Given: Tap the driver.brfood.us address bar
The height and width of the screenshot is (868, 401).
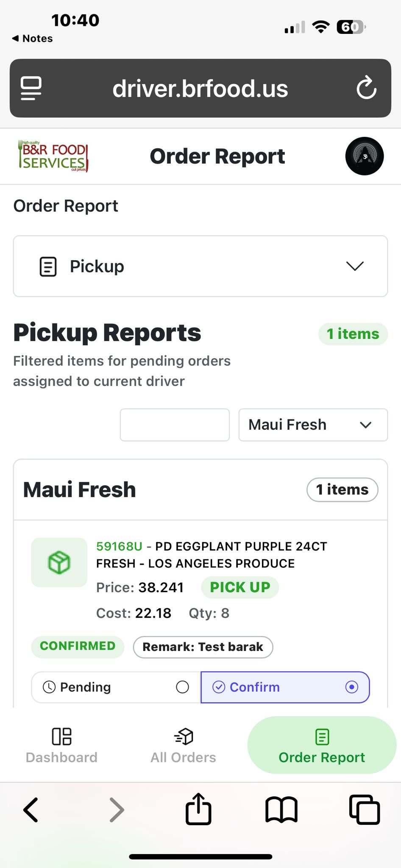Looking at the screenshot, I should (x=200, y=88).
